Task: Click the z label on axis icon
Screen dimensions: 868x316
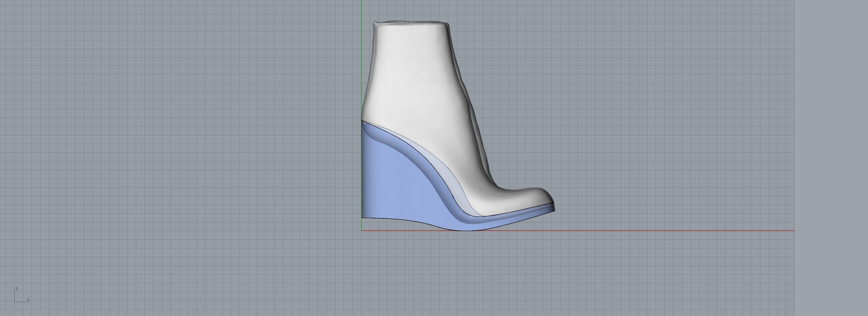Action: point(17,289)
